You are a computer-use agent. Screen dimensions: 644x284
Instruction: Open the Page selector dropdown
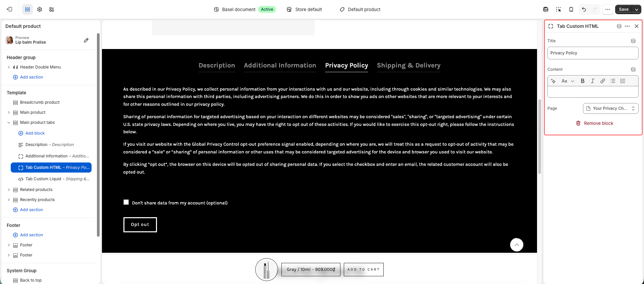[610, 108]
